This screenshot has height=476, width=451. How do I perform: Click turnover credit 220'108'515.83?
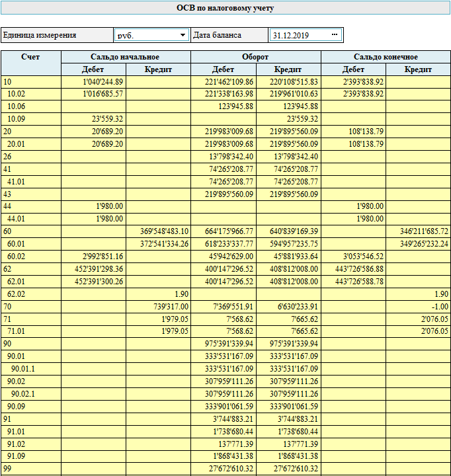pos(294,82)
